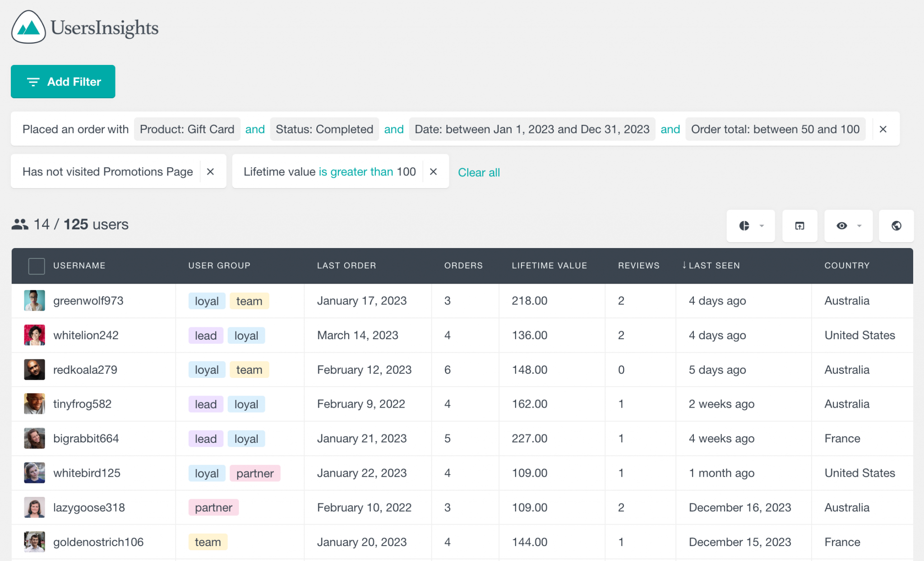The width and height of the screenshot is (924, 561).
Task: Dismiss the 'Has not visited Promotions Page' filter
Action: (211, 171)
